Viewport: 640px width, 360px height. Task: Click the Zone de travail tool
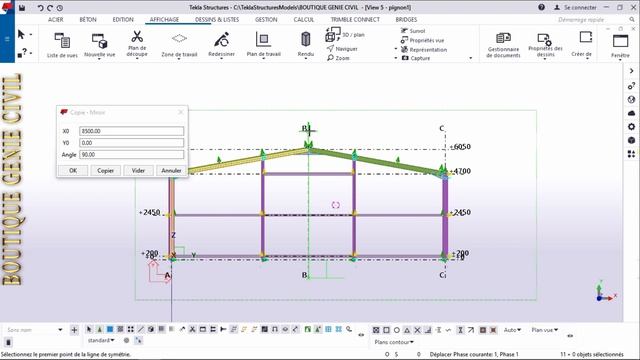tap(179, 45)
